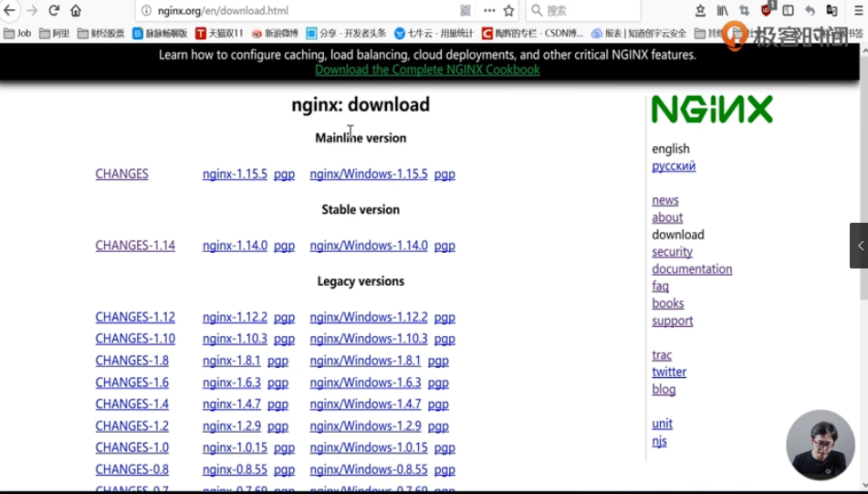Open the 脉脉畅聊版 bookmark
Screen dimensions: 868x494
(160, 33)
